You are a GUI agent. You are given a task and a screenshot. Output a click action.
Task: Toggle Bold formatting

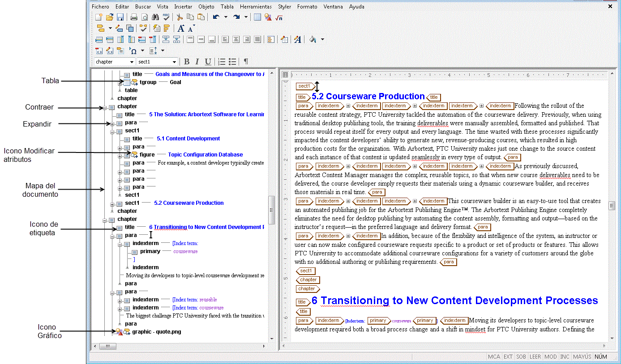[187, 62]
